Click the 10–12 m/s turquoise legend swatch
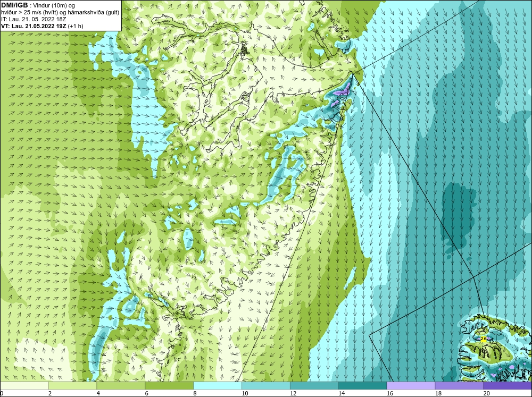532x397 pixels. pos(265,385)
